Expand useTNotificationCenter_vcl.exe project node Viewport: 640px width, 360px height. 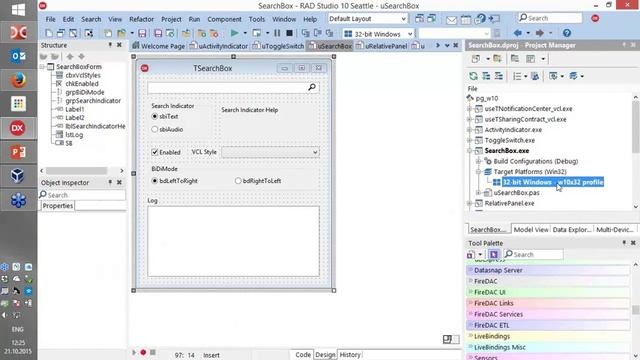click(x=470, y=109)
